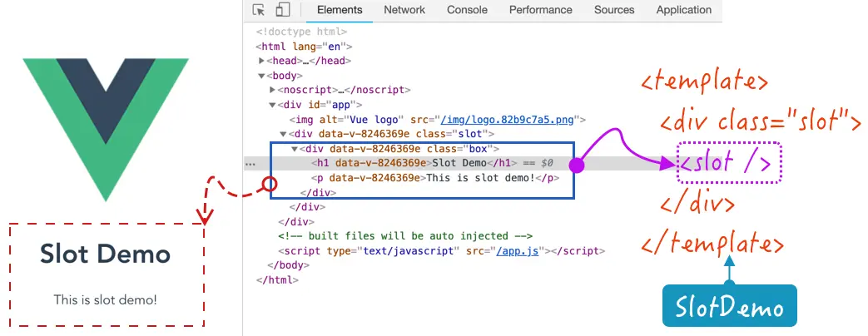Screen dimensions: 868x336
Task: Open the Application tab
Action: (683, 10)
